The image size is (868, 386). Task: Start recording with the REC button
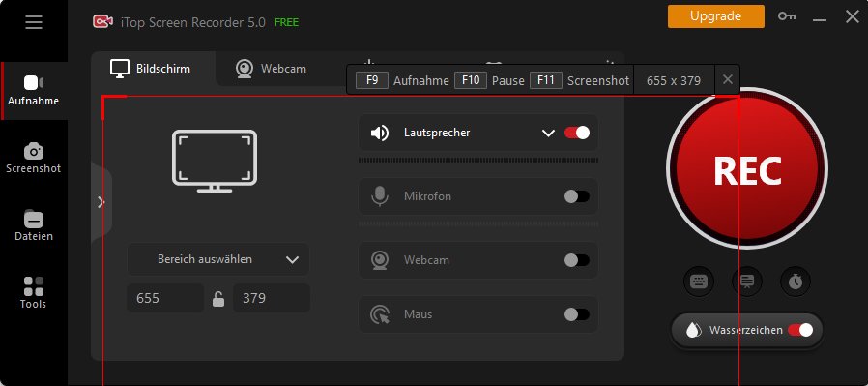point(747,169)
